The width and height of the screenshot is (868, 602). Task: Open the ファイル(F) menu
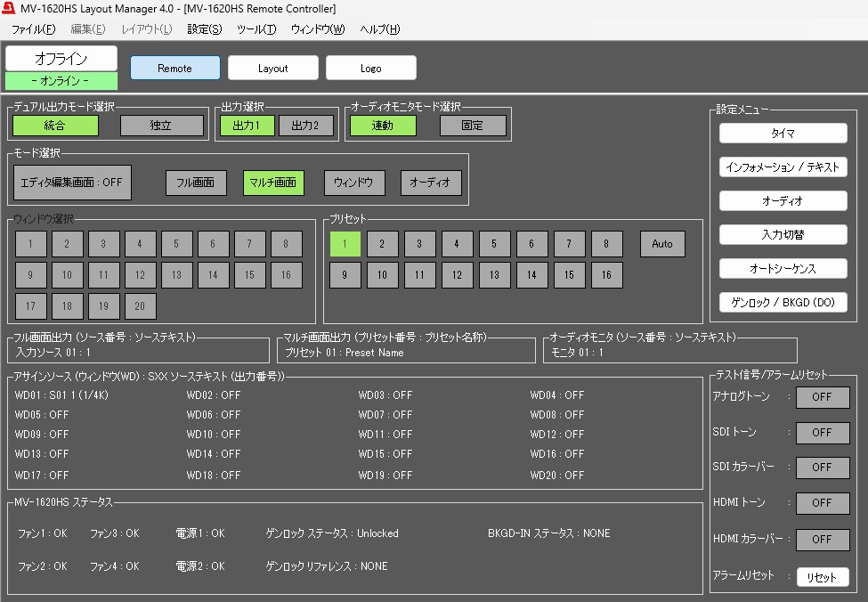(x=33, y=29)
